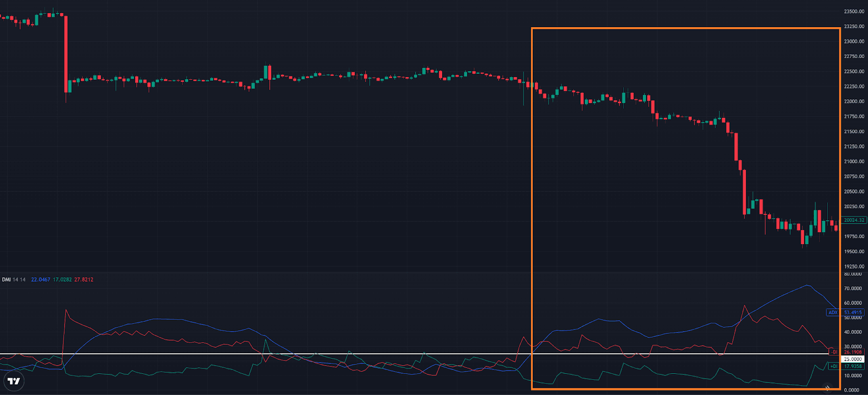The image size is (868, 395).
Task: Click the large red candle at chart's left
Action: coord(66,54)
